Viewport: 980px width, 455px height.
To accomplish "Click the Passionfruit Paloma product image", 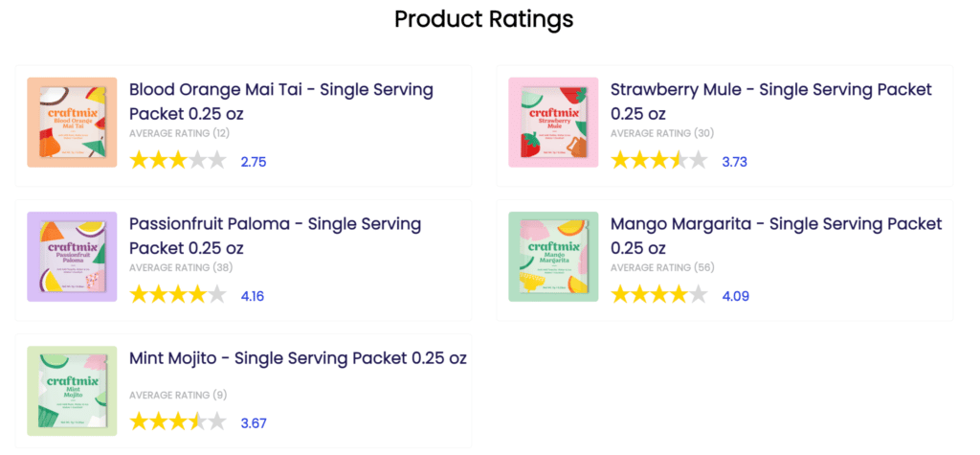I will [72, 256].
